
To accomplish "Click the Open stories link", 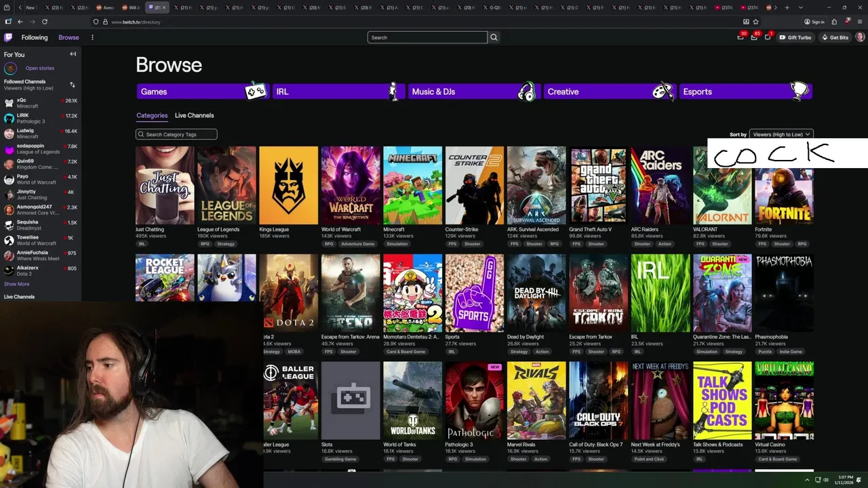I will (40, 68).
